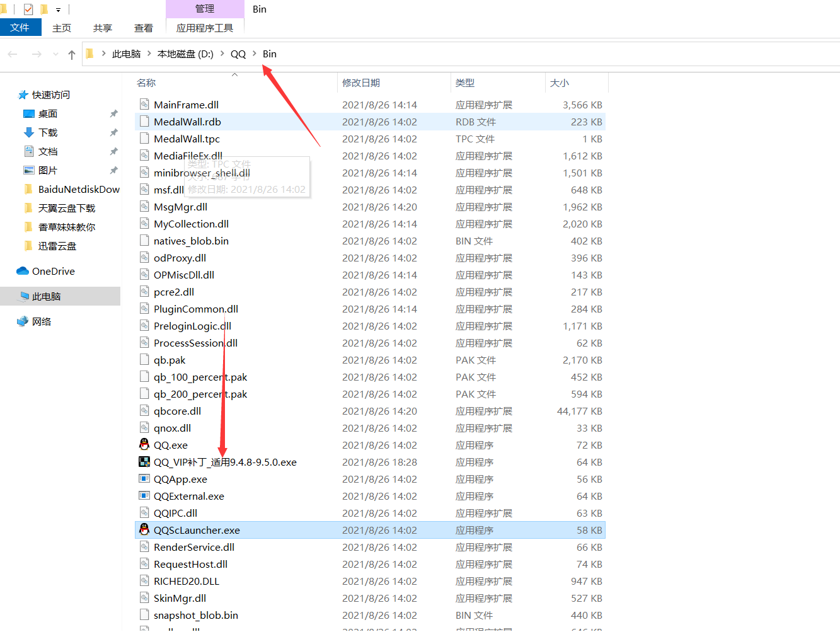Click the QQ_VIP补丁 executable icon
The width and height of the screenshot is (840, 632).
tap(144, 461)
